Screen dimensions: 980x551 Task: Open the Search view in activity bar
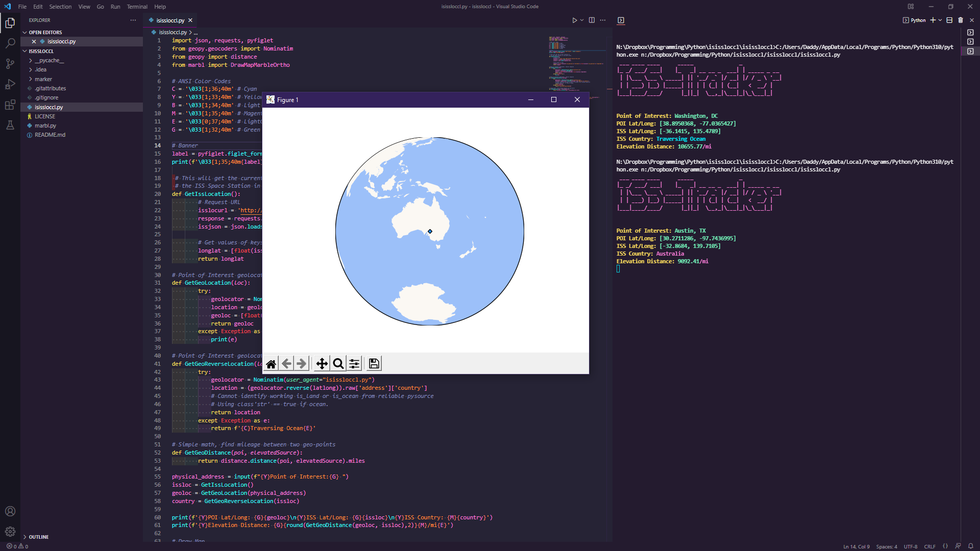click(x=10, y=43)
